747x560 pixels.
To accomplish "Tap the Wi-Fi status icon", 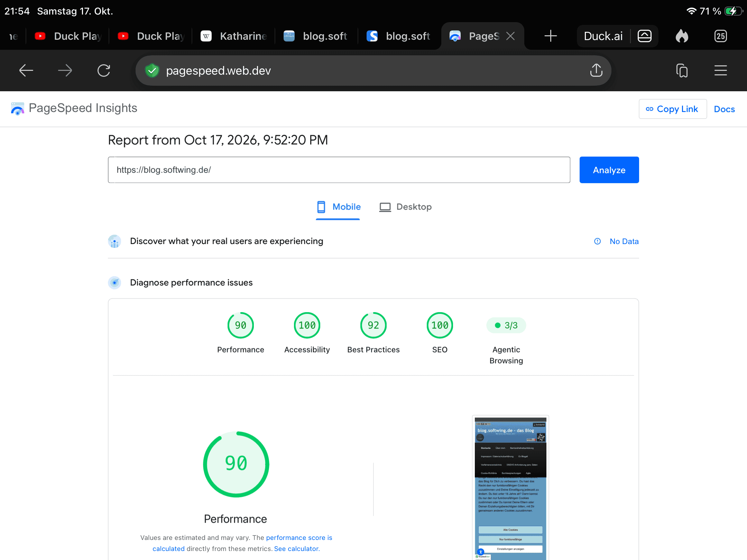I will pyautogui.click(x=691, y=11).
